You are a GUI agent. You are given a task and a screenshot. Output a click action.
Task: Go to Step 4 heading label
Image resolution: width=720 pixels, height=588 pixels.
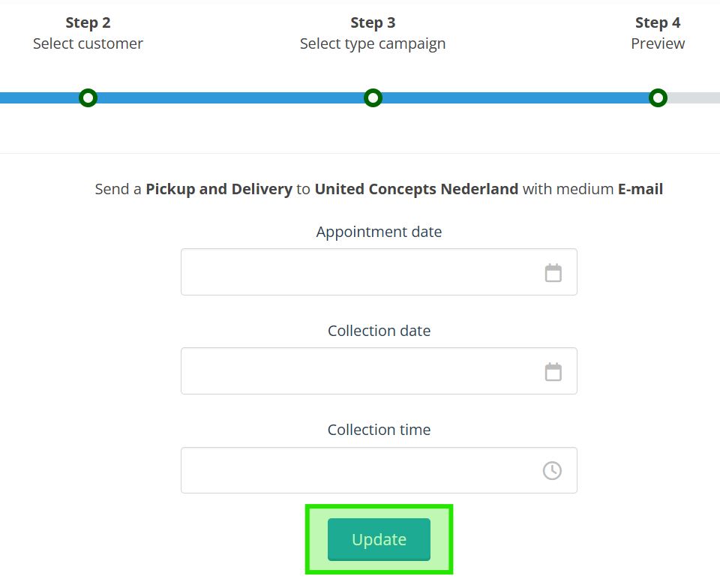658,22
